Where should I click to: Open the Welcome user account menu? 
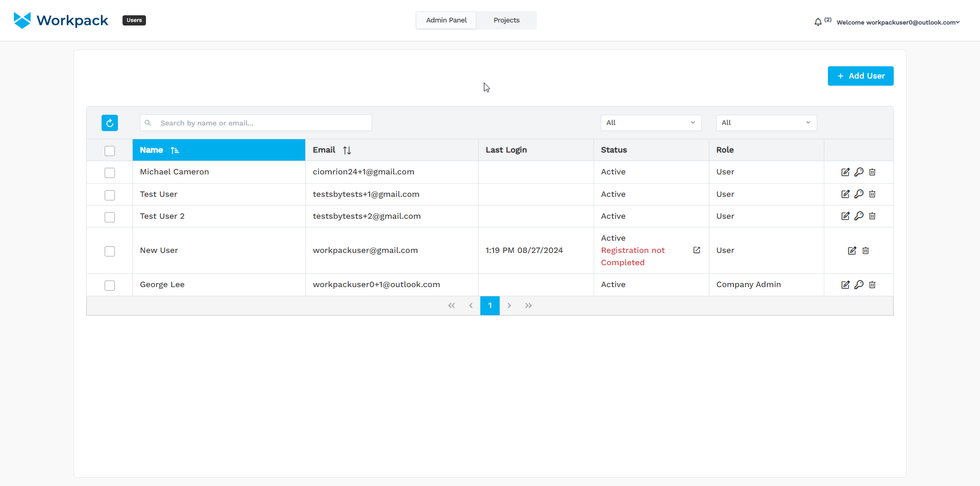click(x=898, y=22)
